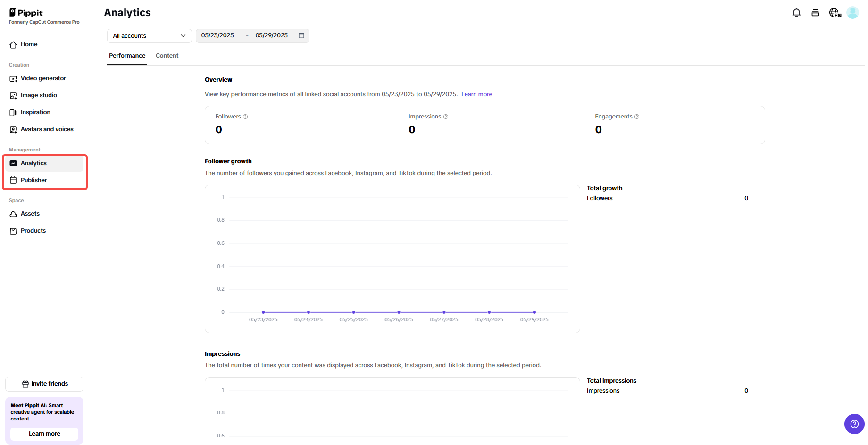Screen dimensions: 868x445
Task: View your Assets in the Space section
Action: [x=30, y=214]
